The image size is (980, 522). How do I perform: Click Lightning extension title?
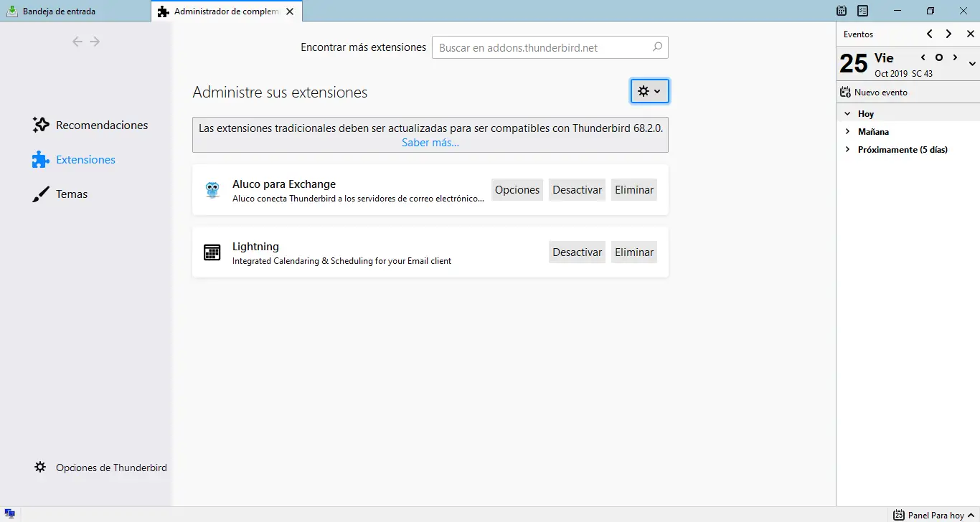(255, 246)
